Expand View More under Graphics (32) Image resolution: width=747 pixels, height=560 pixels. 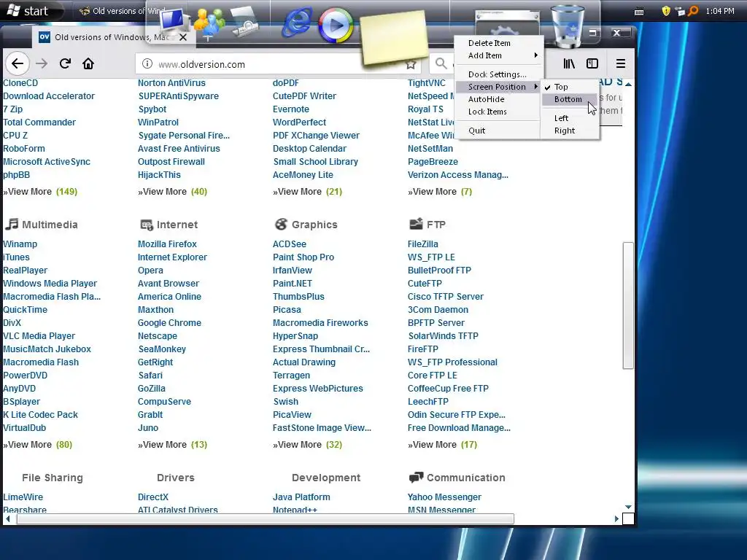coord(307,445)
